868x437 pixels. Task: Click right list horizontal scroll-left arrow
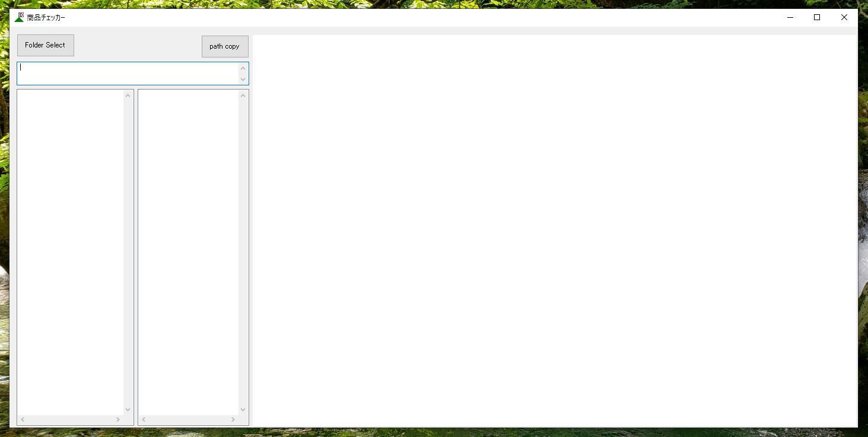[x=144, y=420]
